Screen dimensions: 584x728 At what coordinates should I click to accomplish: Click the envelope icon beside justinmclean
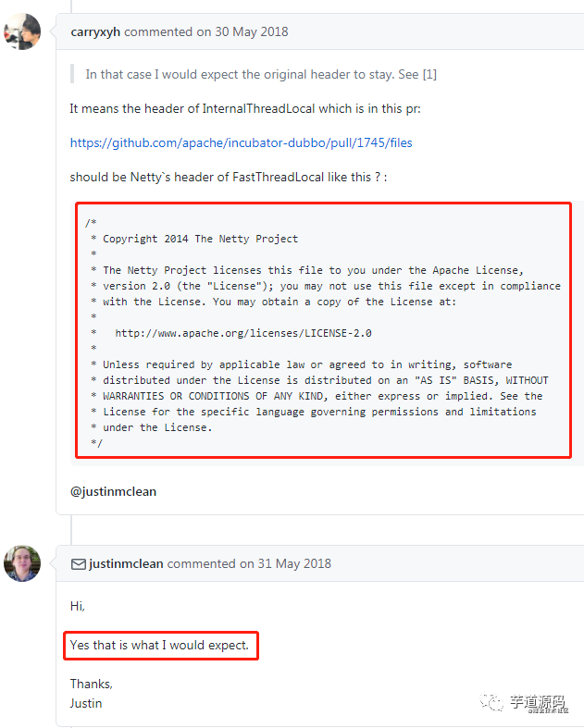[x=78, y=564]
